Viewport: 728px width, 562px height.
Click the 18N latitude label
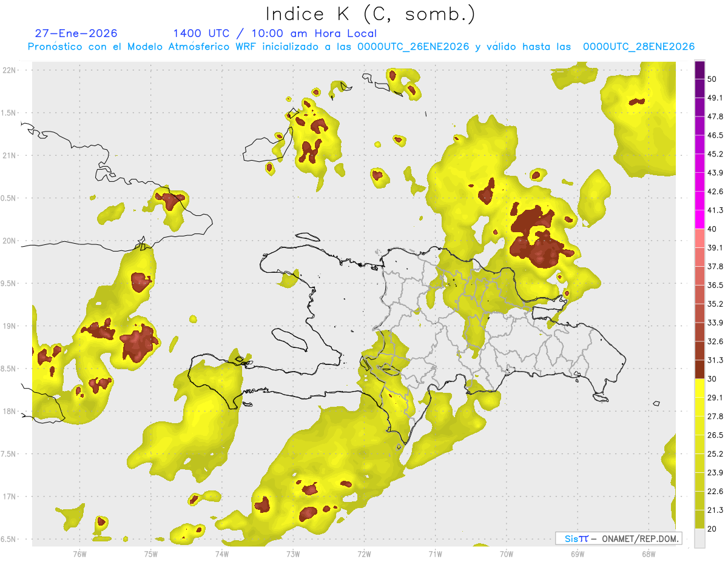[x=10, y=411]
